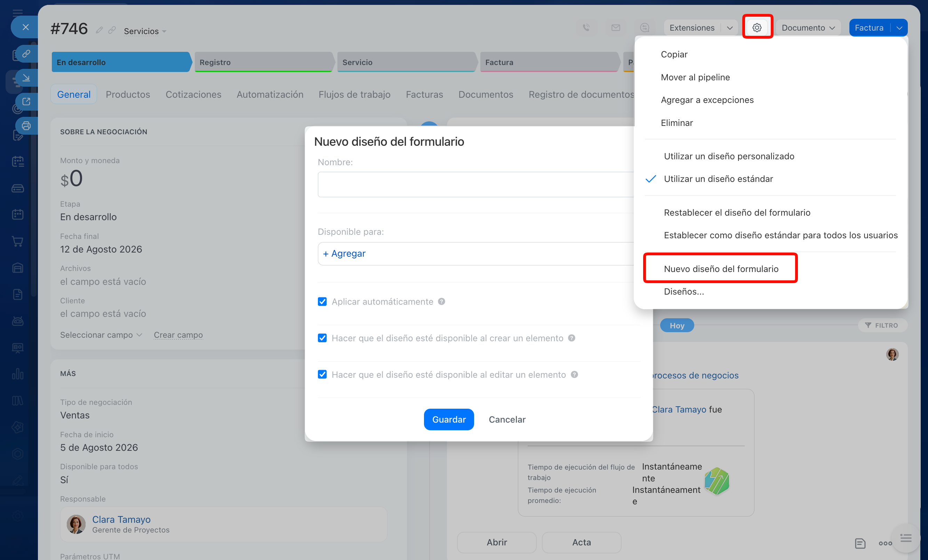Click the Clara Tamayo link in Responsable
Image resolution: width=928 pixels, height=560 pixels.
click(x=121, y=519)
